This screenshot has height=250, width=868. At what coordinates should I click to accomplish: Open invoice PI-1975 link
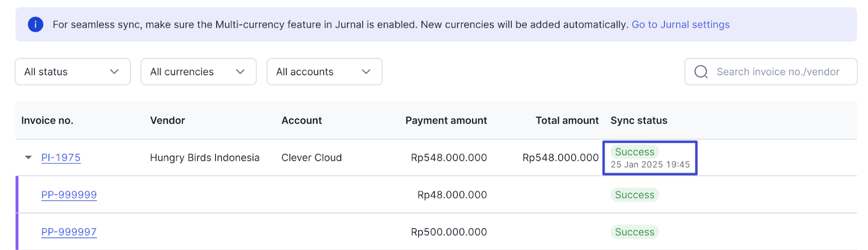pyautogui.click(x=61, y=158)
